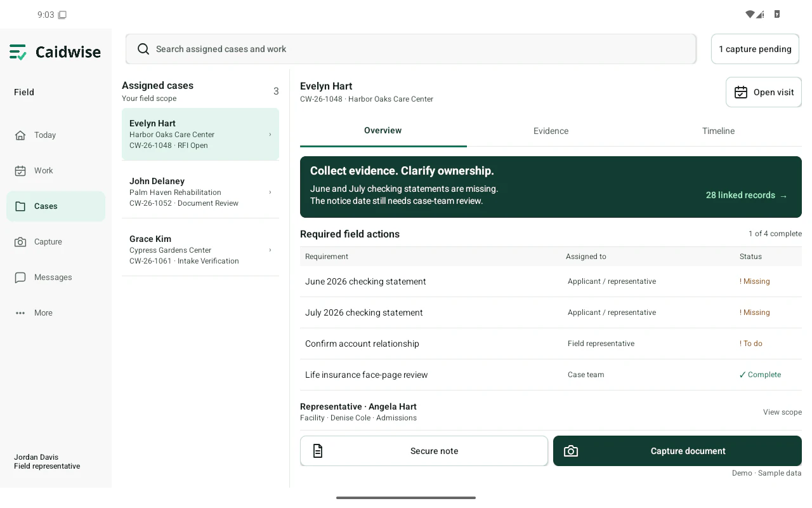Expand Grace Kim case chevron
Image resolution: width=812 pixels, height=508 pixels.
270,250
